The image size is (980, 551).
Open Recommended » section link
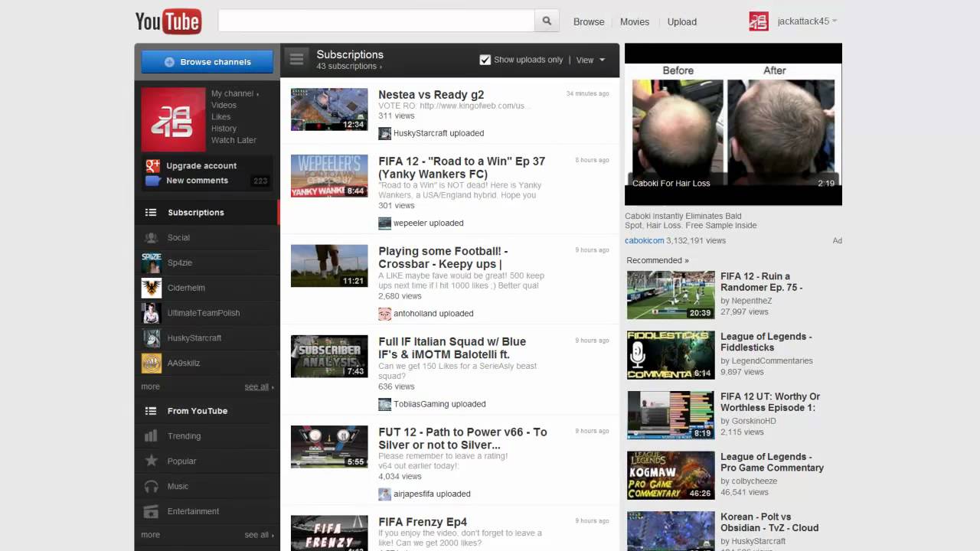[x=657, y=260]
